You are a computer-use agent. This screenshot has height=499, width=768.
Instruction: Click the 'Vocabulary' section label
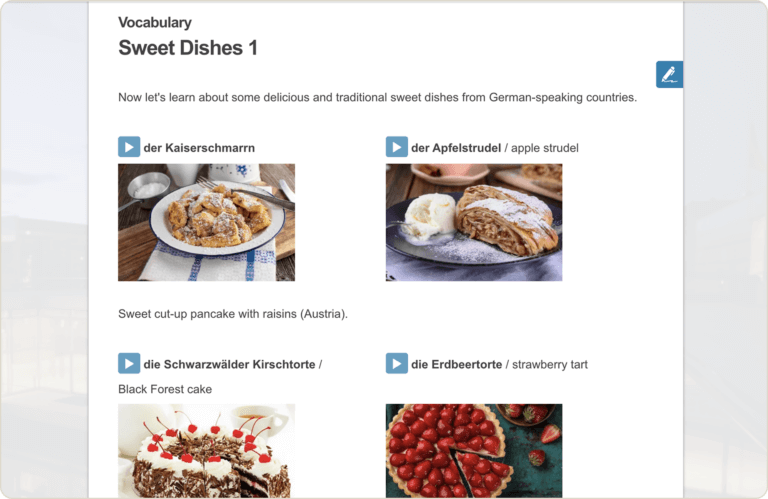tap(155, 22)
